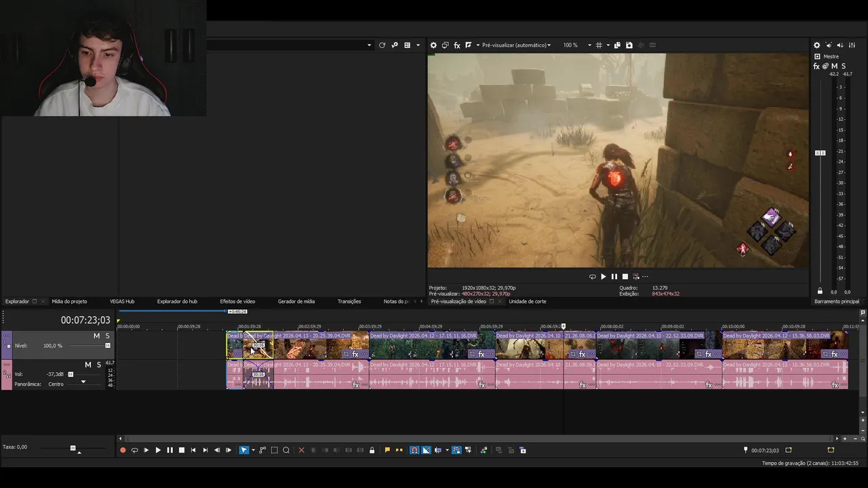Stop in the video preview controls

pos(625,277)
